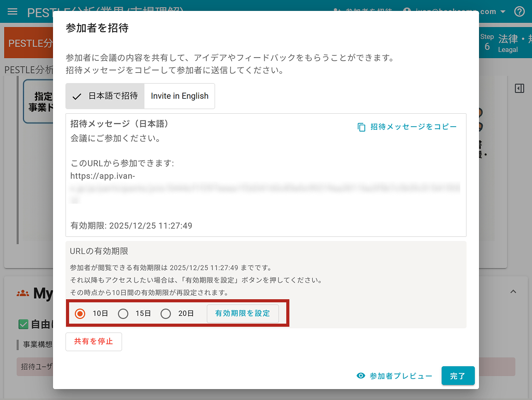Open the hamburger navigation menu

coord(12,11)
